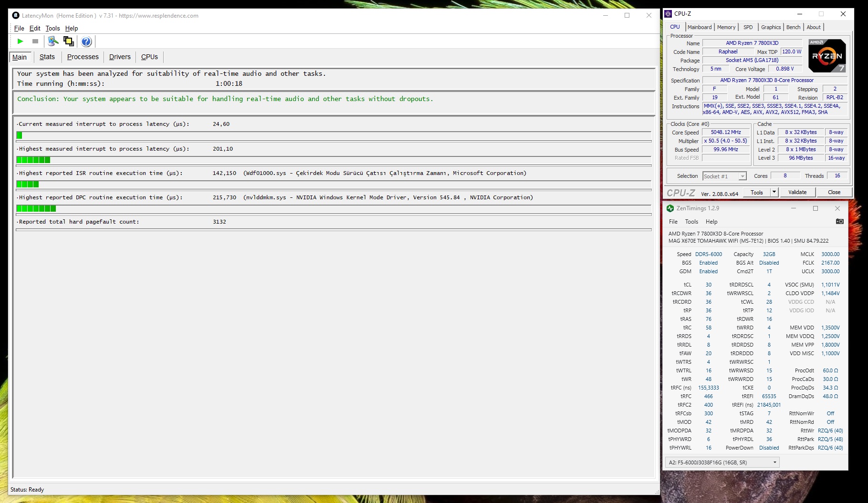The width and height of the screenshot is (868, 503).
Task: Select the Graphics tab in CPU-Z
Action: [771, 27]
